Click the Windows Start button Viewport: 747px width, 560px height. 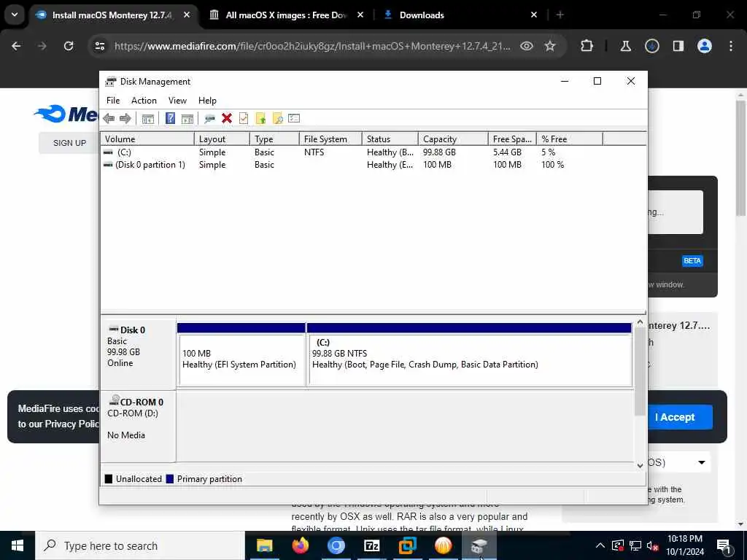pos(18,545)
